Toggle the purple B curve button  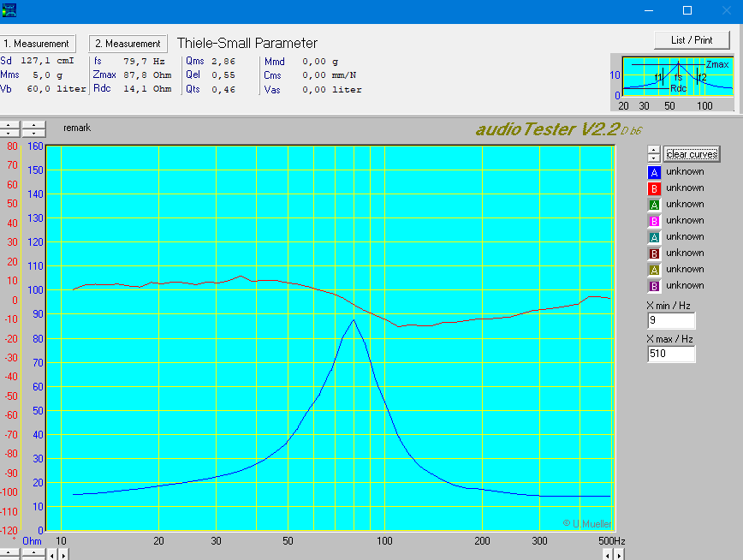654,286
